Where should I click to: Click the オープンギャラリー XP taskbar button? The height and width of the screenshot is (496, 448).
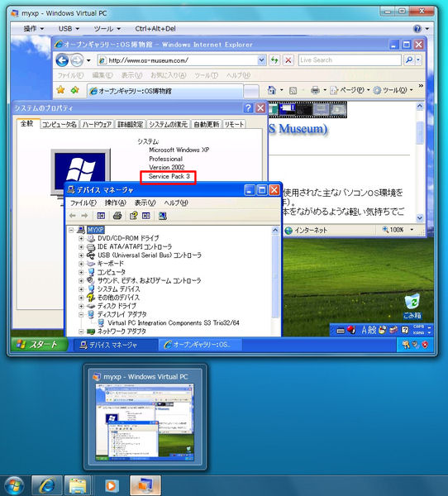pos(200,345)
